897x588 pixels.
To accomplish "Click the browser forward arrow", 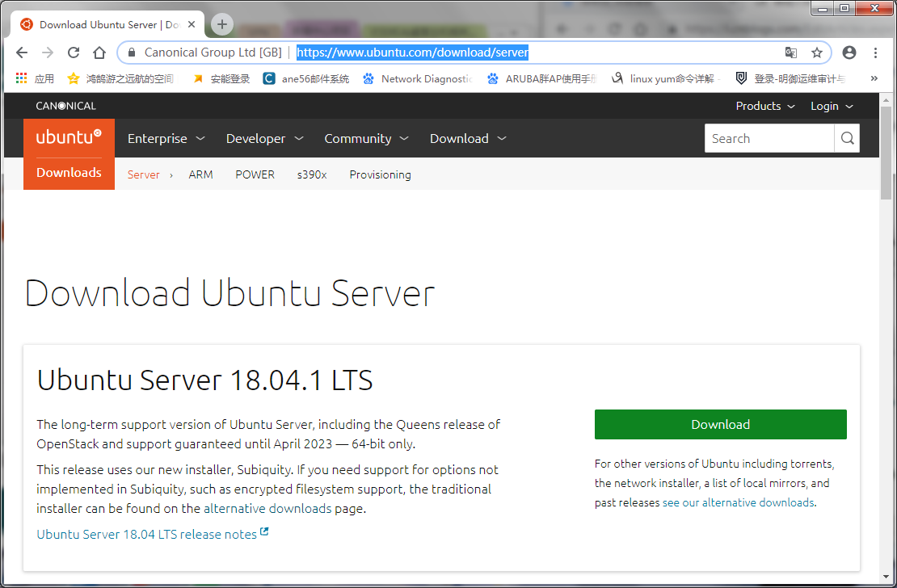I will (48, 52).
